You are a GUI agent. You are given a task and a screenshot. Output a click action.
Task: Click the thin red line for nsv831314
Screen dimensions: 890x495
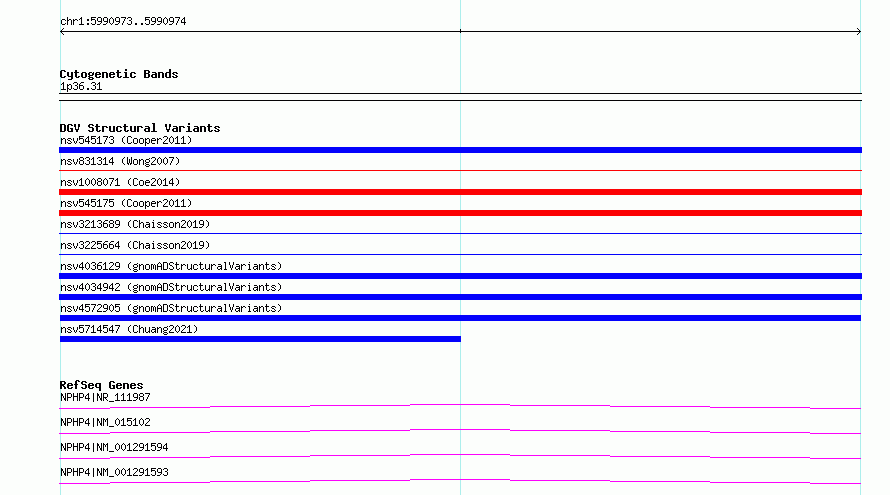pos(460,170)
